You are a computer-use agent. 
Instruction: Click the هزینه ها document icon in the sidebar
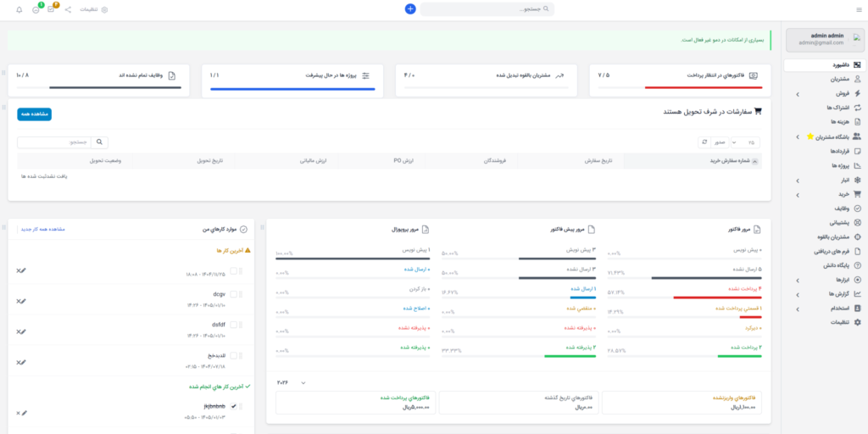(858, 122)
